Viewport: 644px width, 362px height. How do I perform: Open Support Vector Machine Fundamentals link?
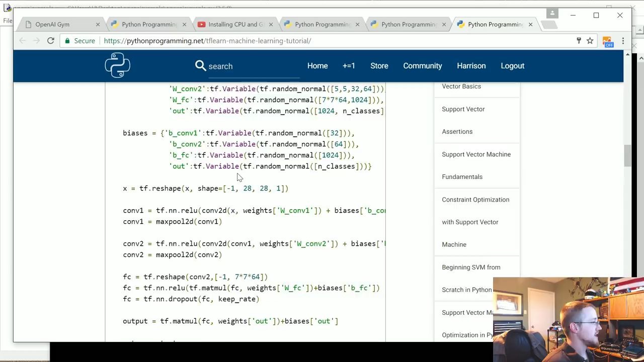(x=476, y=165)
